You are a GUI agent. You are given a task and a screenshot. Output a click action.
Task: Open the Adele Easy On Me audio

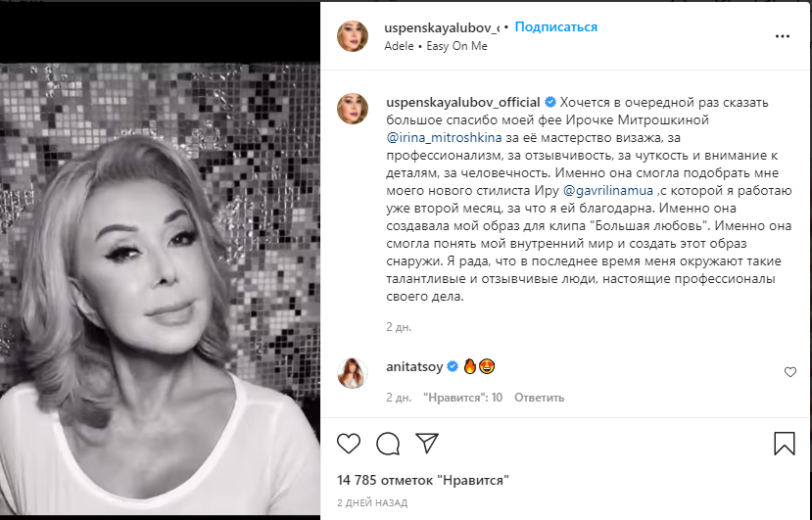point(436,46)
